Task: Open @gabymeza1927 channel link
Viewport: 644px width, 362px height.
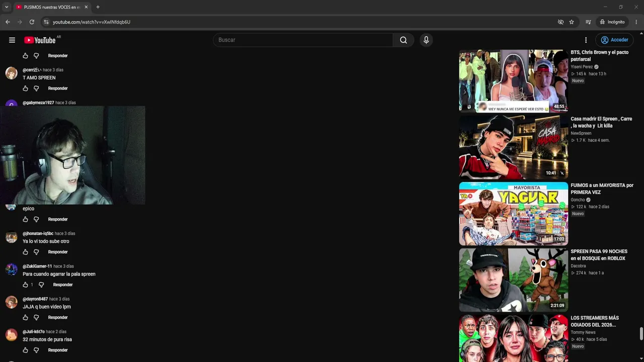Action: pos(38,103)
